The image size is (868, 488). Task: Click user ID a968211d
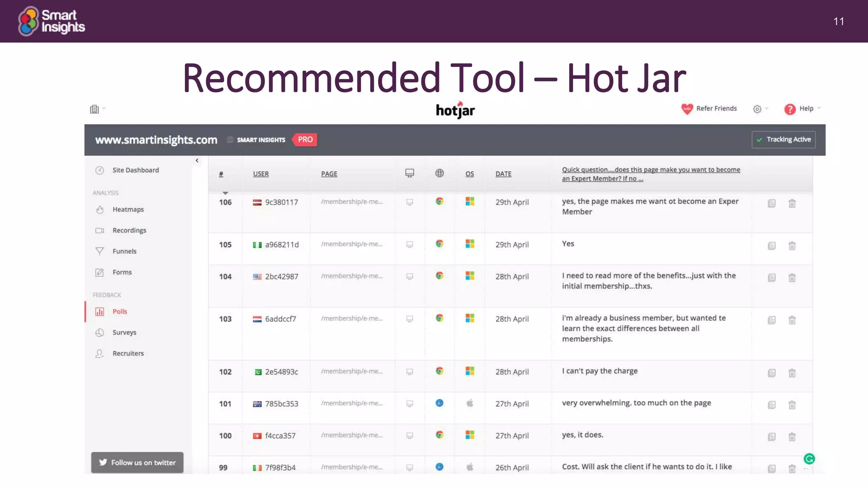tap(282, 245)
